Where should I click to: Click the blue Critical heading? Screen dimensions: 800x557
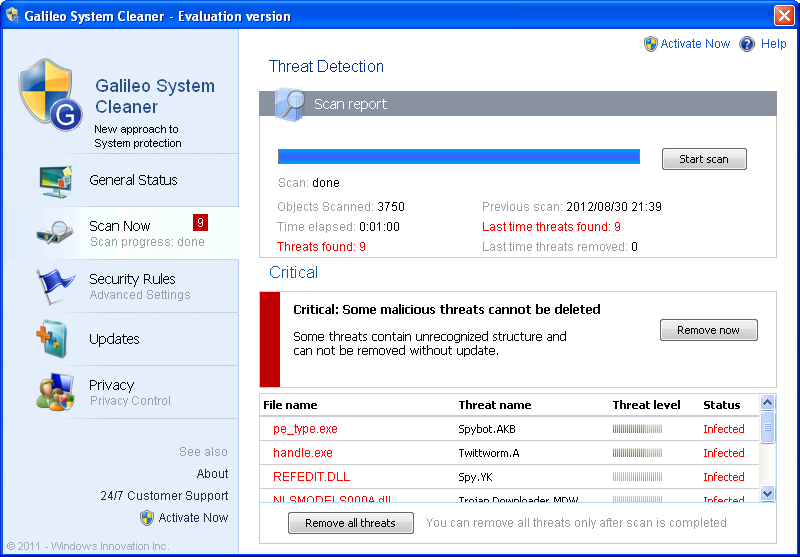point(293,272)
